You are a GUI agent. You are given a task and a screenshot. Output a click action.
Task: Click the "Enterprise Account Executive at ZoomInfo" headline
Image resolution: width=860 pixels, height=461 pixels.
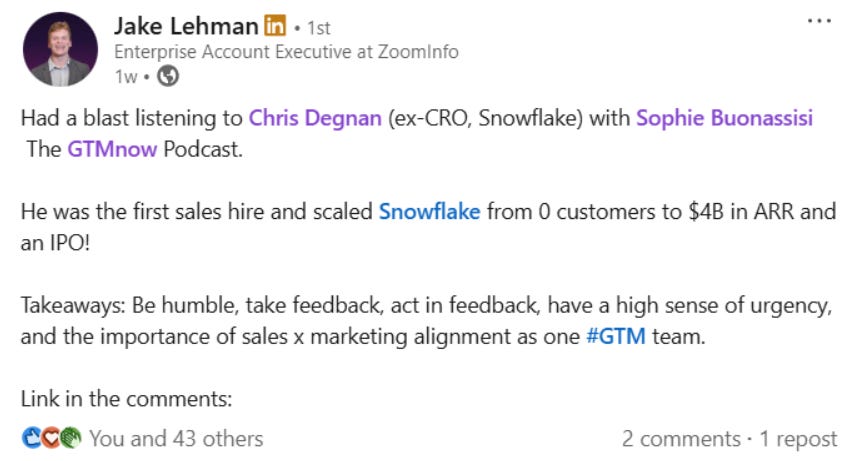pyautogui.click(x=286, y=52)
